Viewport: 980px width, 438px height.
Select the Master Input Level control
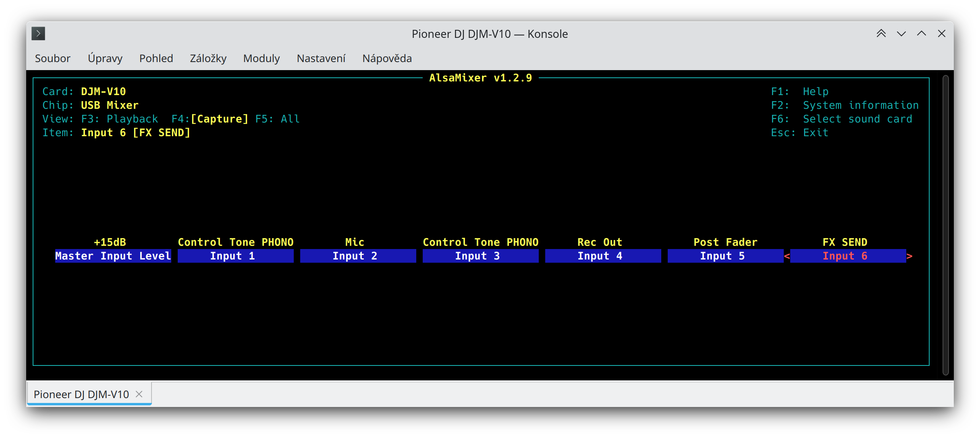pos(113,256)
